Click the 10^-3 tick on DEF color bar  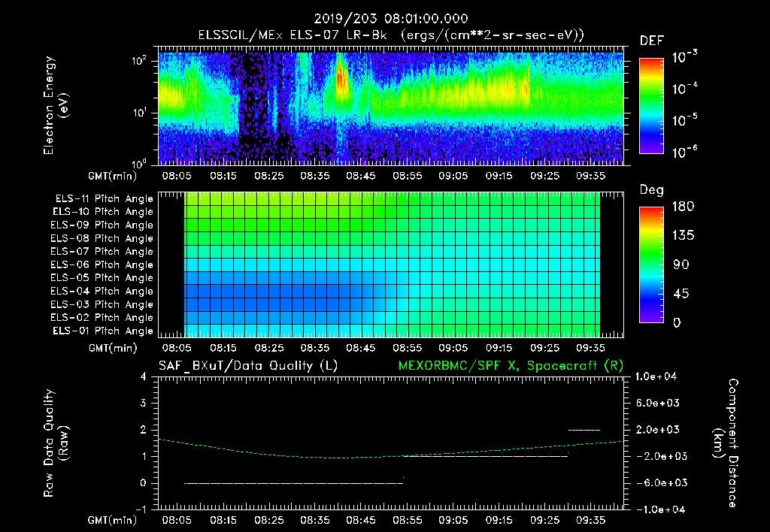(x=684, y=57)
